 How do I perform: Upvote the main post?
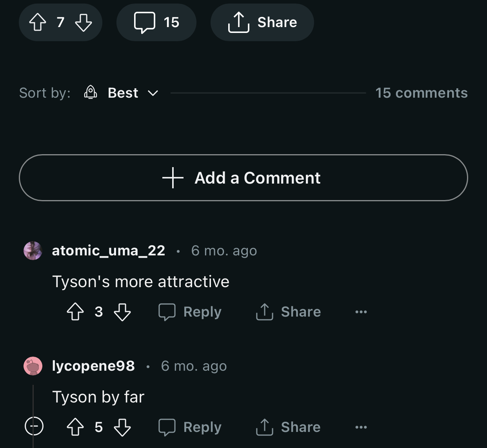click(x=38, y=22)
